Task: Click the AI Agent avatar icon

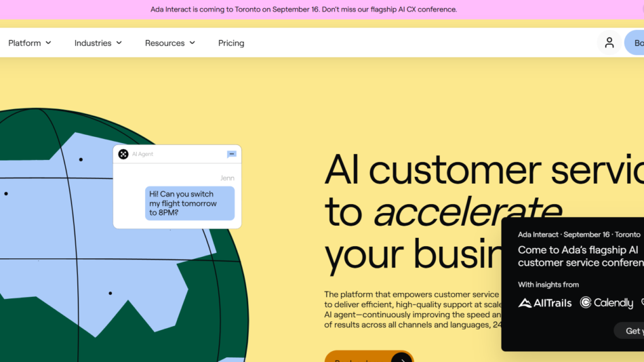Action: coord(123,154)
